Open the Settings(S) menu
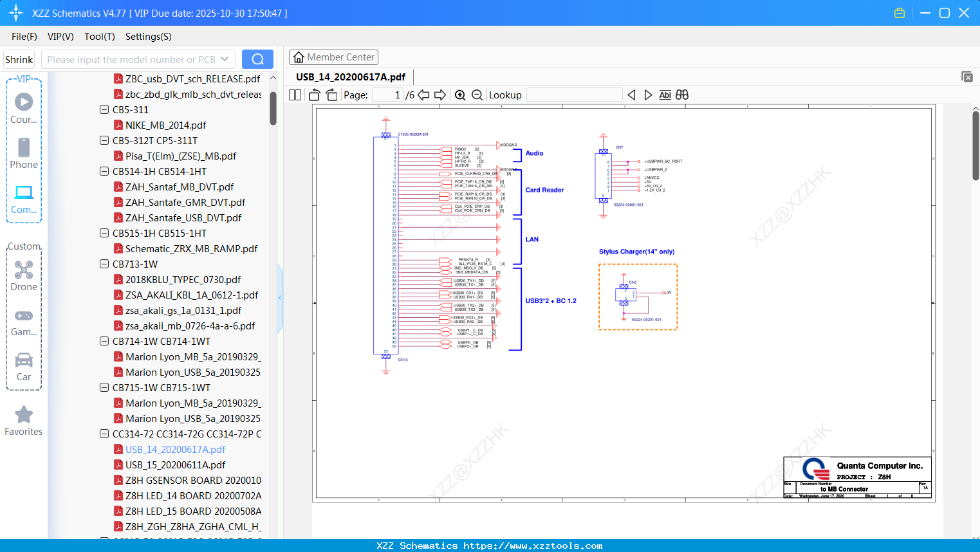Viewport: 980px width, 552px height. pos(148,37)
